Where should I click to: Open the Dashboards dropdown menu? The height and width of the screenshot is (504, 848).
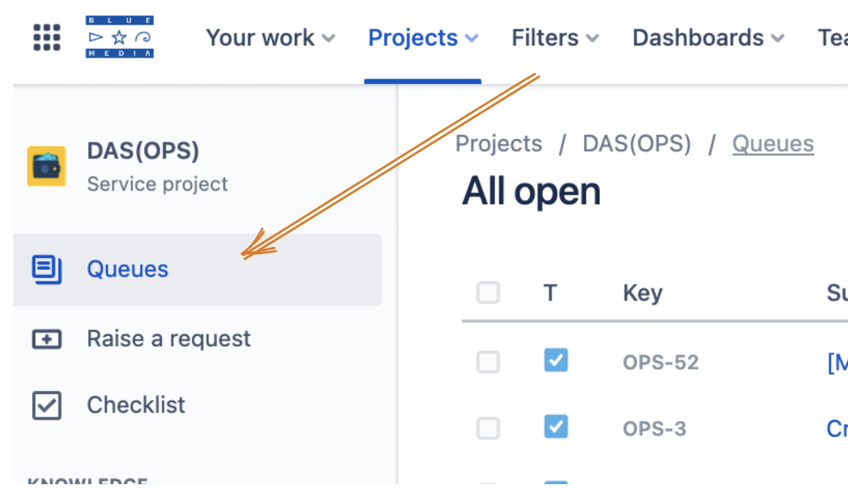pos(708,38)
